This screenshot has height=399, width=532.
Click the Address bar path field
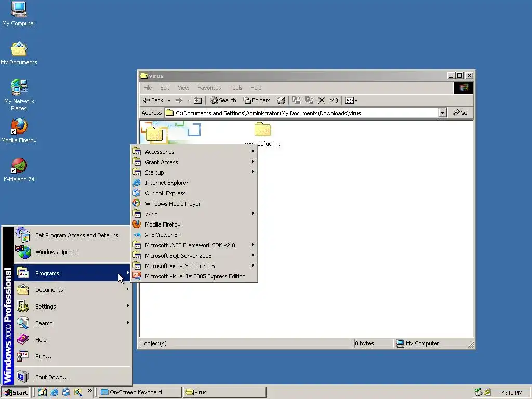point(301,113)
